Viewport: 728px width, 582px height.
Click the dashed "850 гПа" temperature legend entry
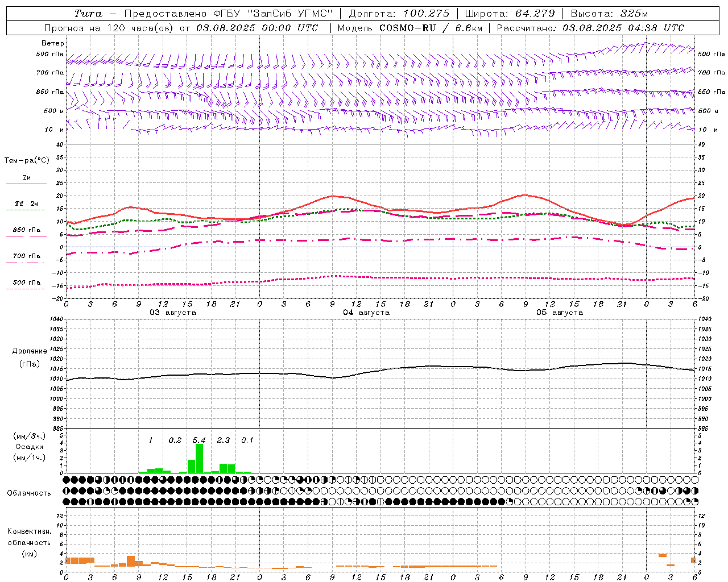point(26,231)
